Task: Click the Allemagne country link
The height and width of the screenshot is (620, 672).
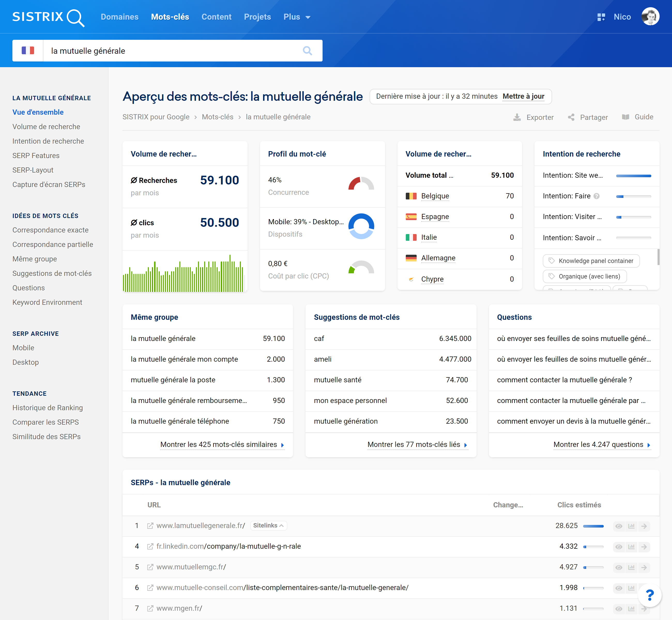Action: 438,258
